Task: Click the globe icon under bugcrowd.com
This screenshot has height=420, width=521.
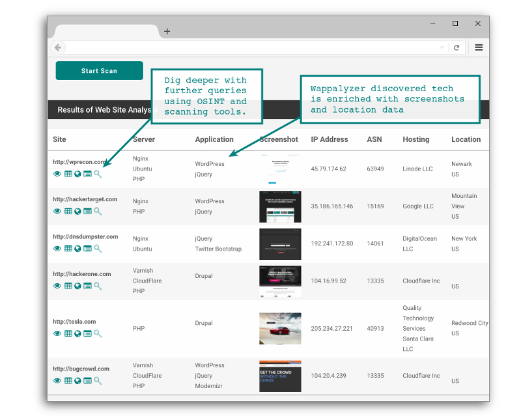Action: [x=77, y=380]
